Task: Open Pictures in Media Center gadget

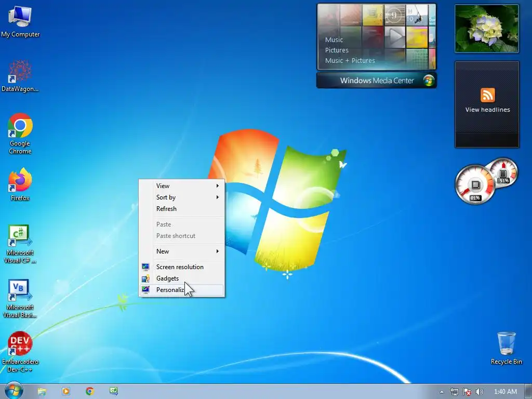Action: point(337,50)
